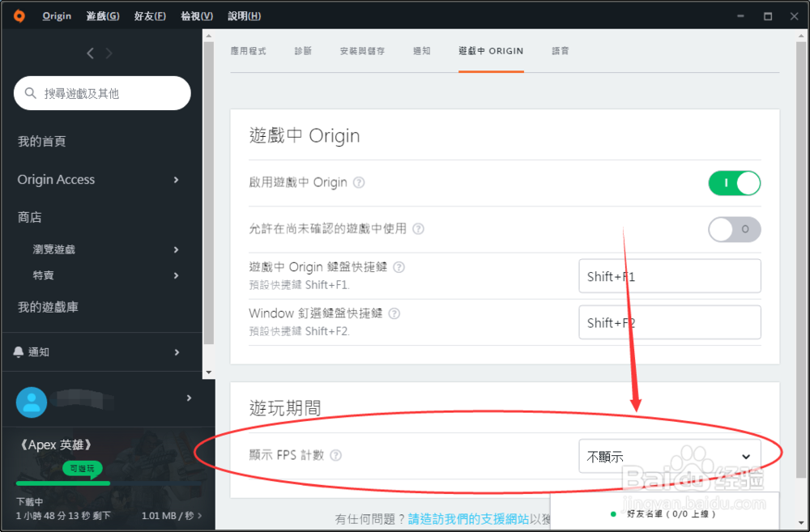Enable 允許在尚未確認的遊戲中使用 switch
The width and height of the screenshot is (810, 532).
pos(734,229)
